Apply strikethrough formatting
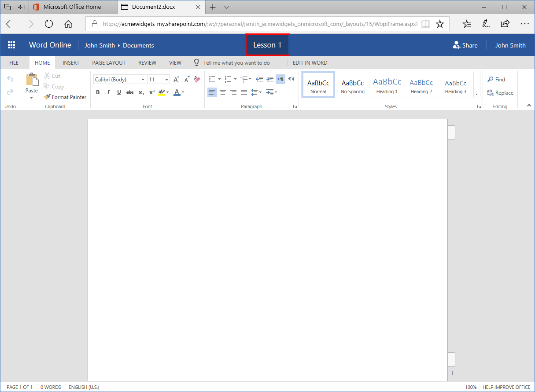535x392 pixels. point(129,92)
